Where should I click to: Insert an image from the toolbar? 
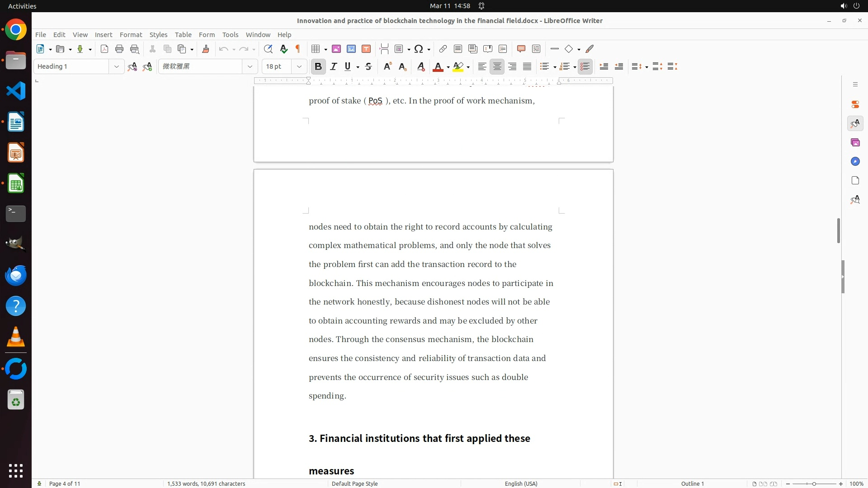[x=336, y=49]
